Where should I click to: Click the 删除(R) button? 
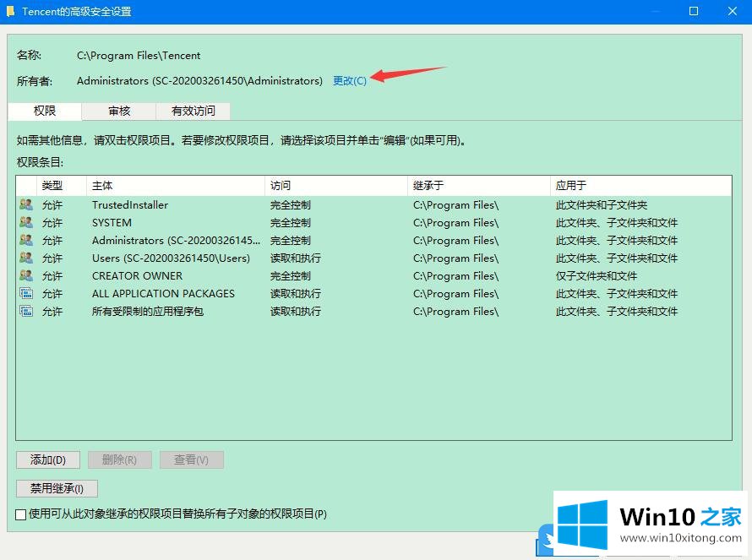pyautogui.click(x=119, y=459)
